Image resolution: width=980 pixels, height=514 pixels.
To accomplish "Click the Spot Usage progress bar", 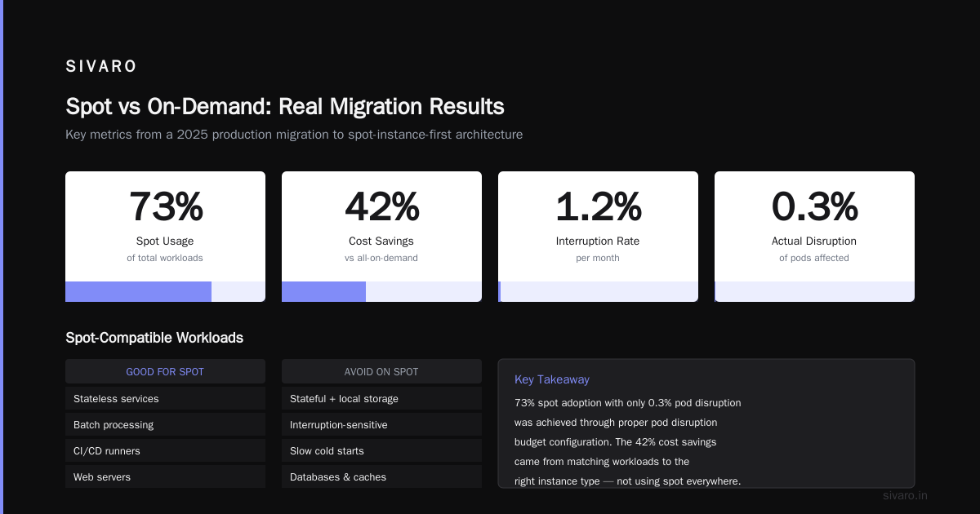I will (165, 291).
